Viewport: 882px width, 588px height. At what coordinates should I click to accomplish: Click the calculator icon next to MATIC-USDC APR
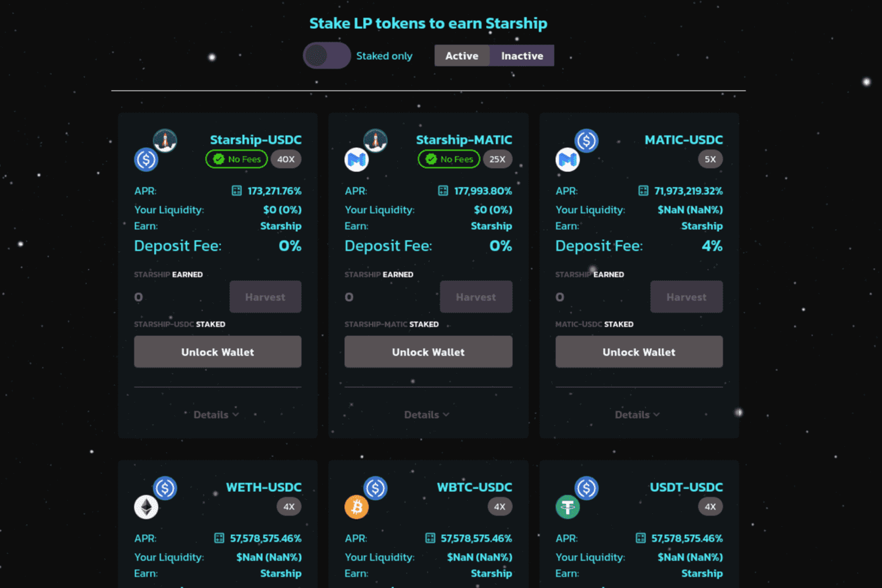(x=643, y=191)
